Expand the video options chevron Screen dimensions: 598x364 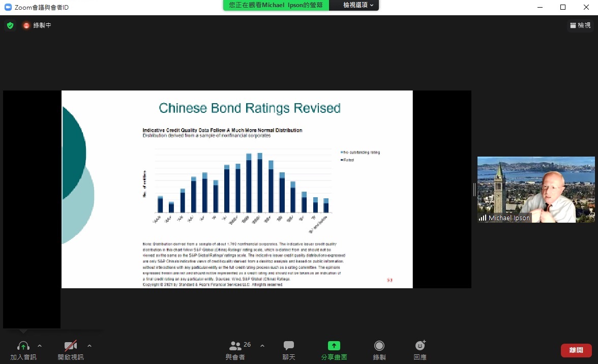point(89,346)
